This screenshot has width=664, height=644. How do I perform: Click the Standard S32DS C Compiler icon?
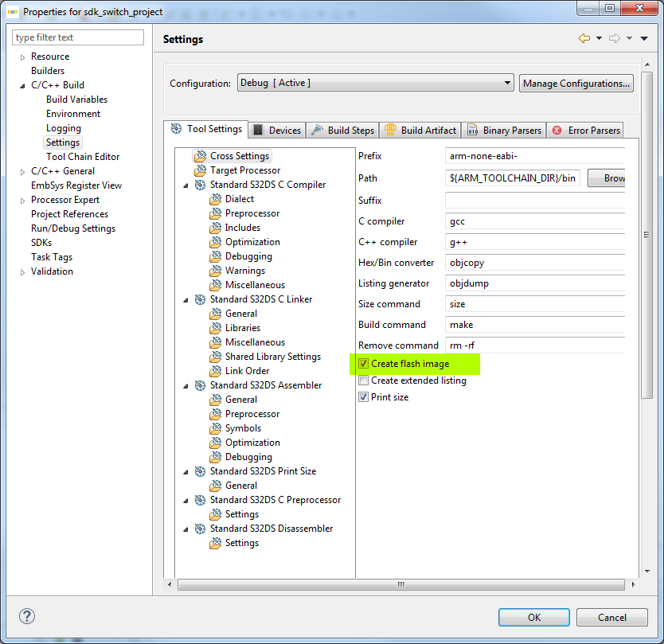[200, 185]
